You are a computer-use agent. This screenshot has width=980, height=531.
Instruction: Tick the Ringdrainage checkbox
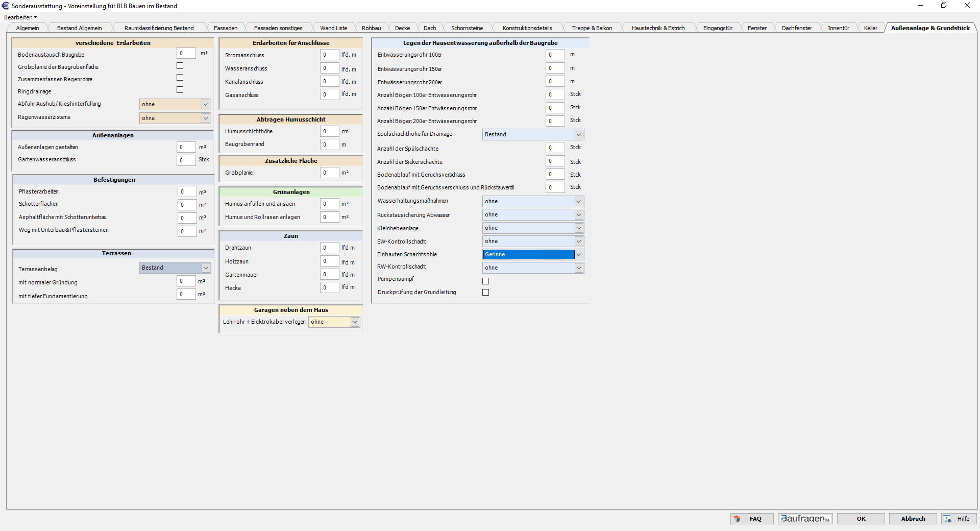coord(180,90)
